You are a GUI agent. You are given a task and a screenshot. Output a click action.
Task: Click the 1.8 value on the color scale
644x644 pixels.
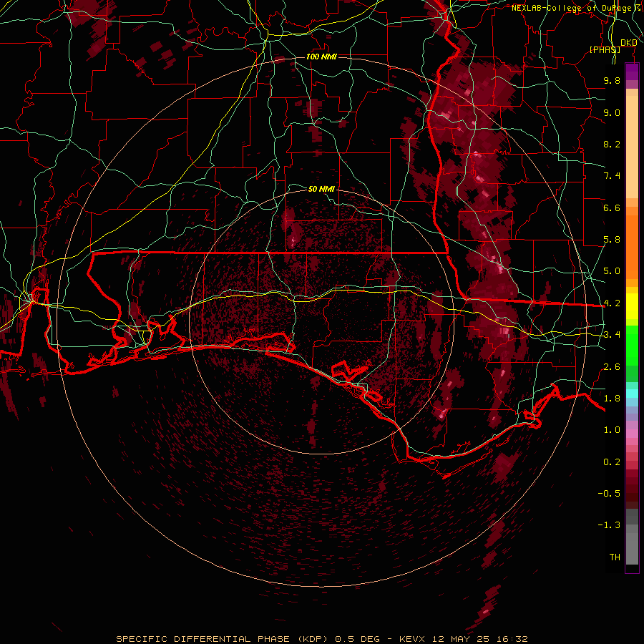[x=612, y=399]
